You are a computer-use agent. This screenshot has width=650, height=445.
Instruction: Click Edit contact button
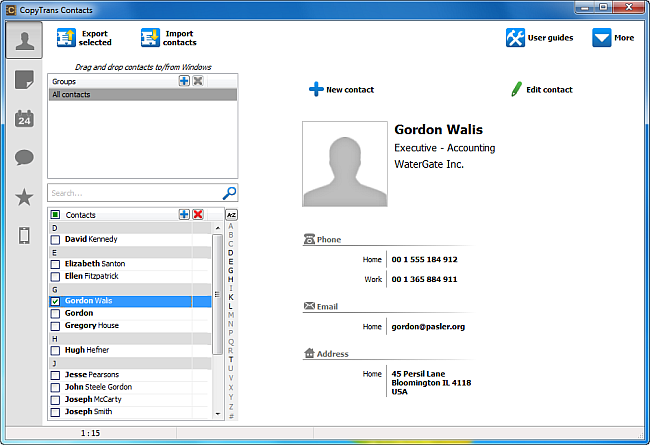click(541, 90)
